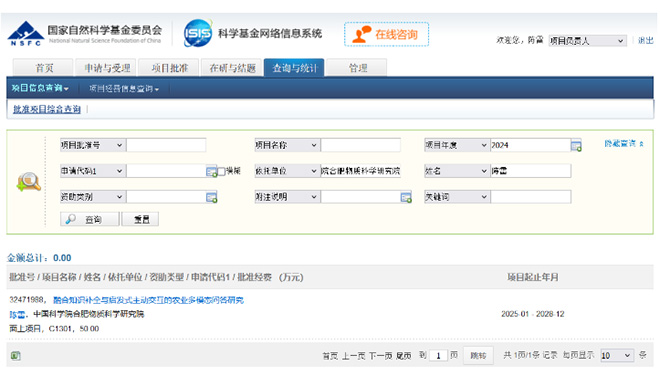Open 在线咨询 online consultation

386,34
